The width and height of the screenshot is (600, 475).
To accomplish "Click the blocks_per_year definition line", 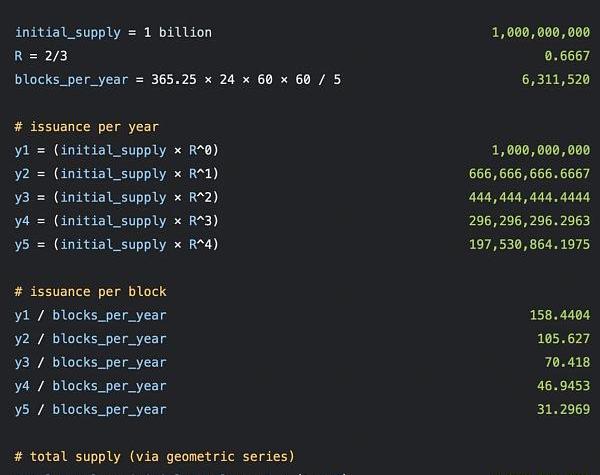I will (177, 79).
